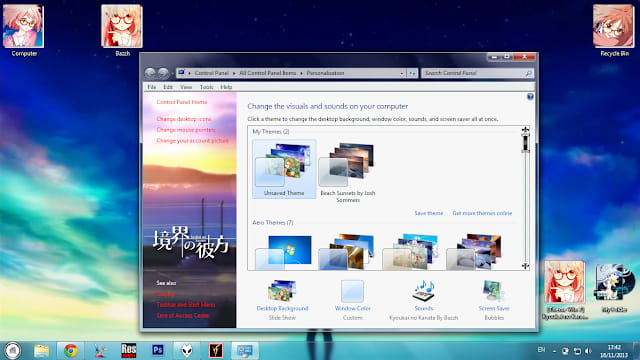Select the Windows 7 Aero theme thumbnail
Screen dimensions: 640x360
click(x=284, y=252)
